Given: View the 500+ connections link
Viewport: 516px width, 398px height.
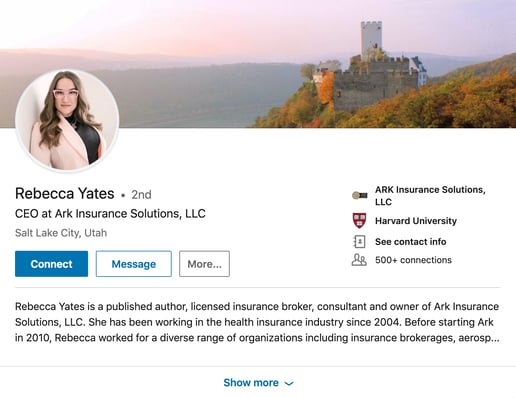Looking at the screenshot, I should pyautogui.click(x=413, y=260).
